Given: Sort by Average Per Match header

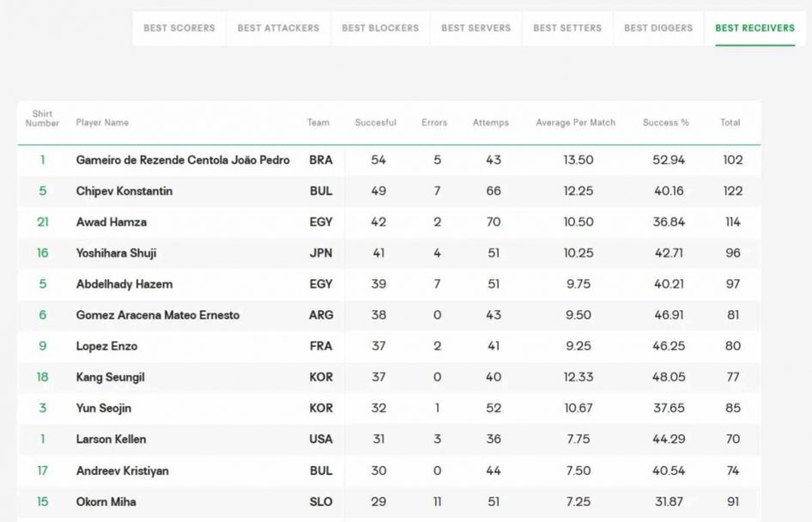Looking at the screenshot, I should [x=575, y=123].
